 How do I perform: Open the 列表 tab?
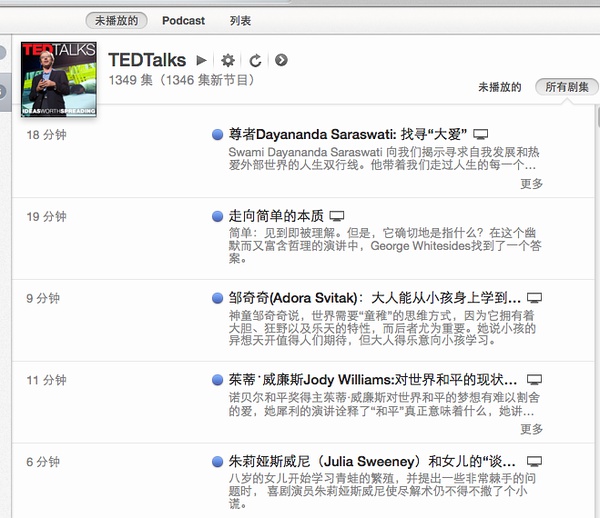tap(240, 20)
